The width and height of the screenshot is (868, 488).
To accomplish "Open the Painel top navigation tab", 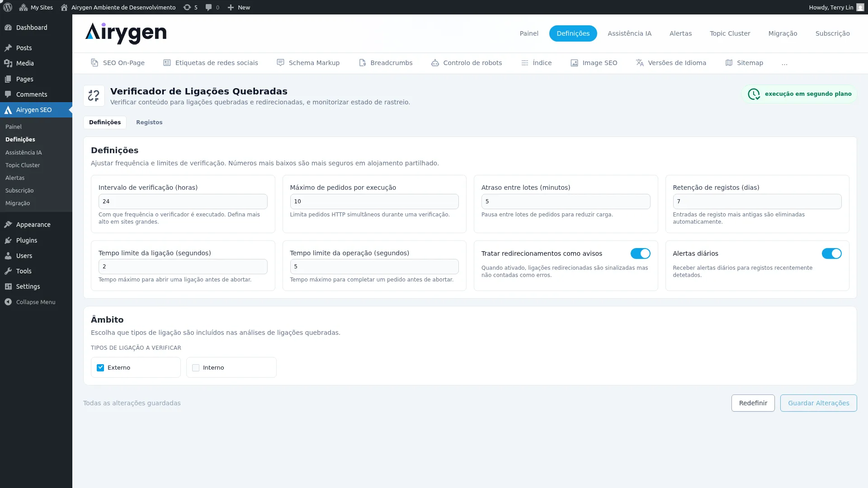I will 529,33.
